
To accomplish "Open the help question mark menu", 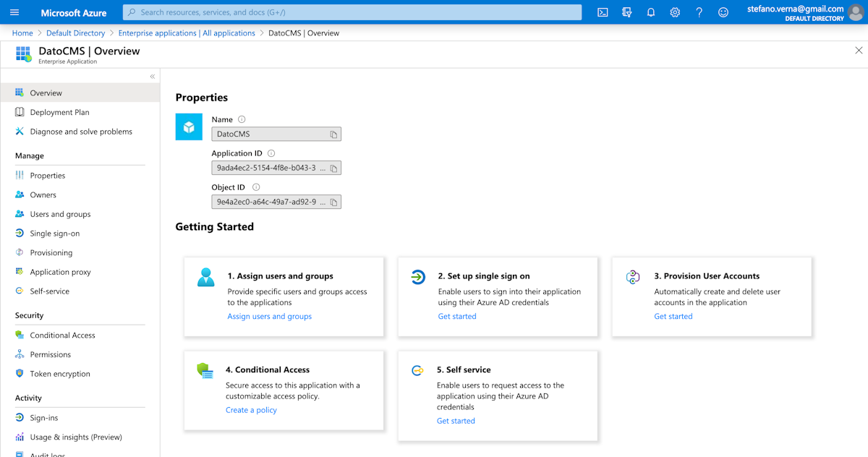I will point(699,12).
